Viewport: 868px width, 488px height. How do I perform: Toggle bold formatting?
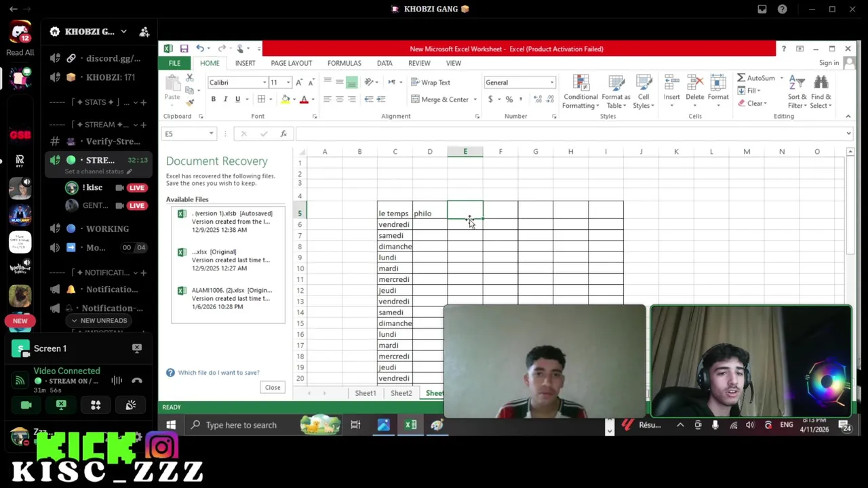[213, 99]
